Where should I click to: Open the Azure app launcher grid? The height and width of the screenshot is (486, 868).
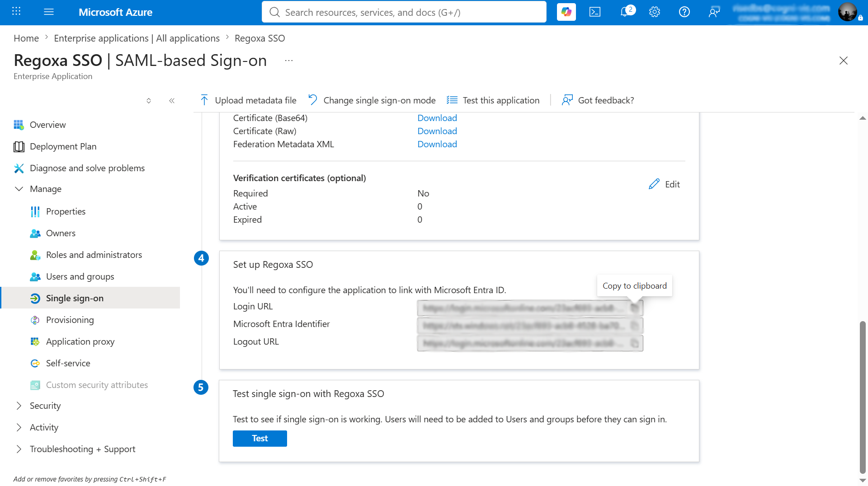[16, 12]
